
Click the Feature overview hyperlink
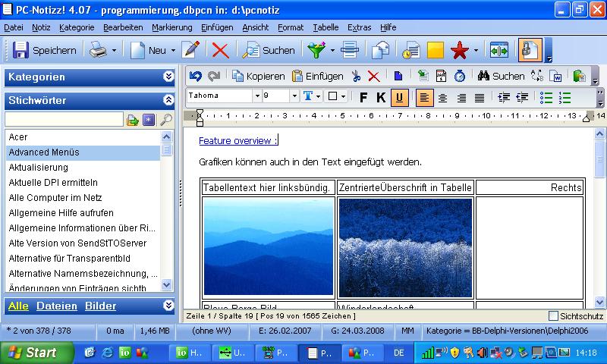click(237, 140)
